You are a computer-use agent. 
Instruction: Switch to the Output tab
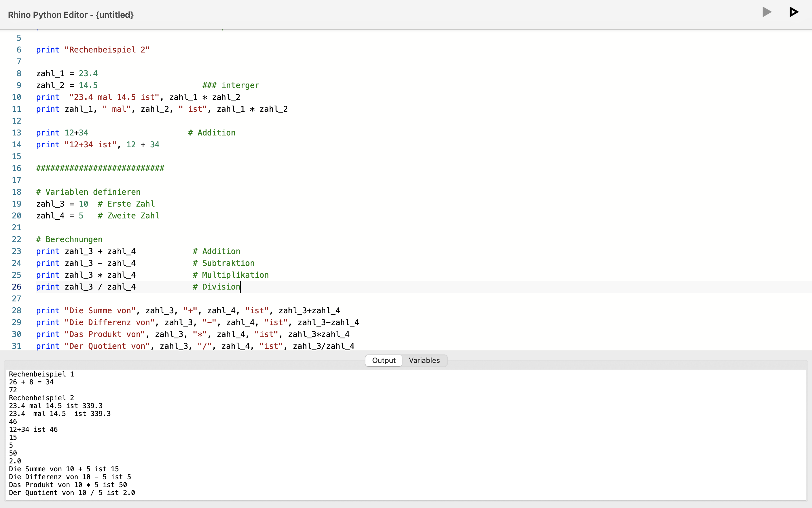pos(383,360)
